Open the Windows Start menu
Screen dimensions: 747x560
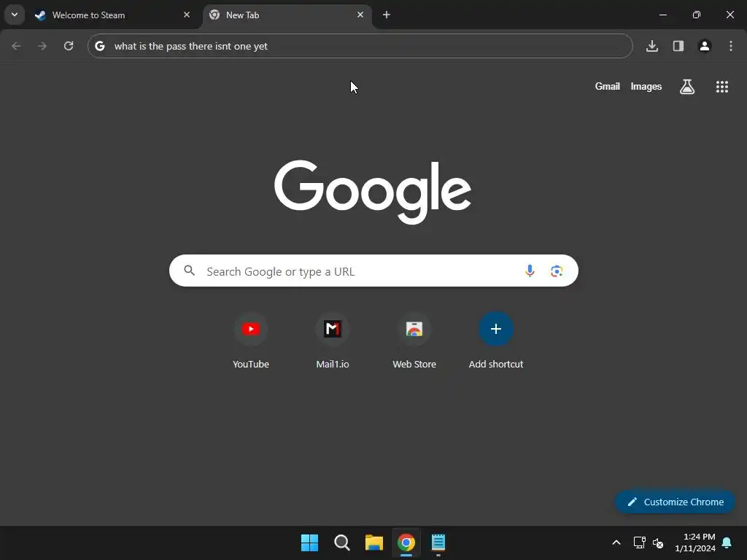tap(309, 542)
